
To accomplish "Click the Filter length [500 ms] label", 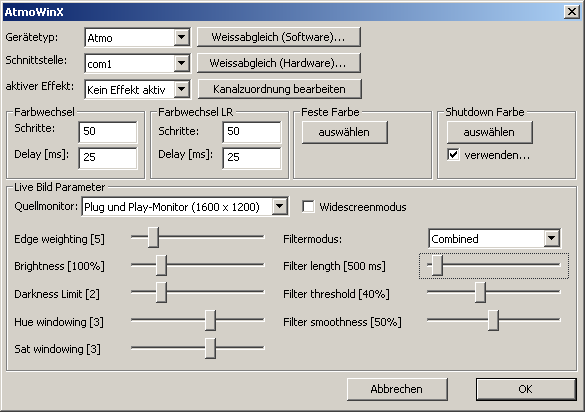I will [x=334, y=266].
